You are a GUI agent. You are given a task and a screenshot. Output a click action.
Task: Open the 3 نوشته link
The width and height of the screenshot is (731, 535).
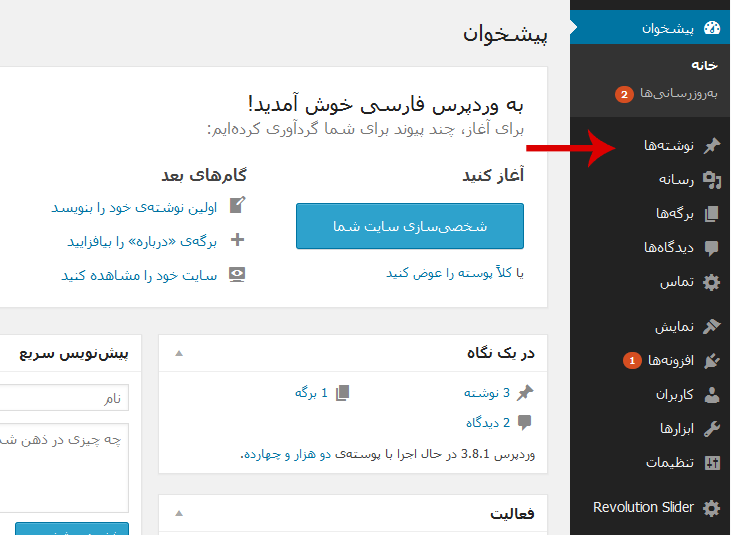[487, 393]
